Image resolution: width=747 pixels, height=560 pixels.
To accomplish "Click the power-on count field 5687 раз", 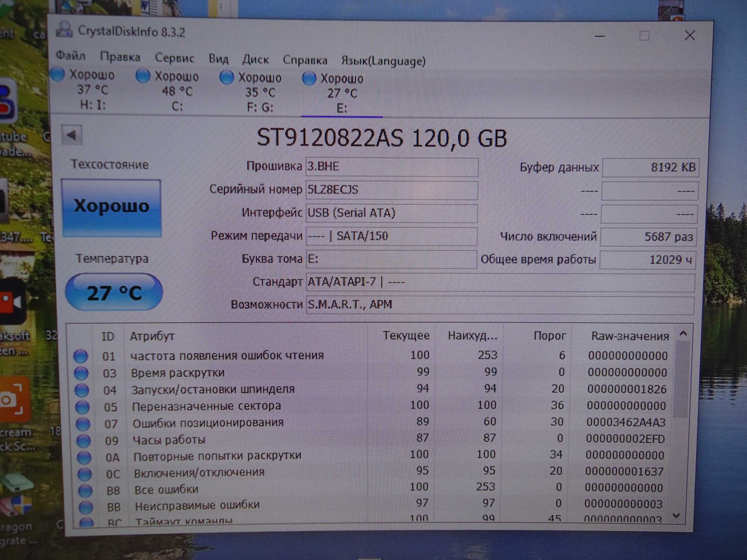I will (648, 237).
